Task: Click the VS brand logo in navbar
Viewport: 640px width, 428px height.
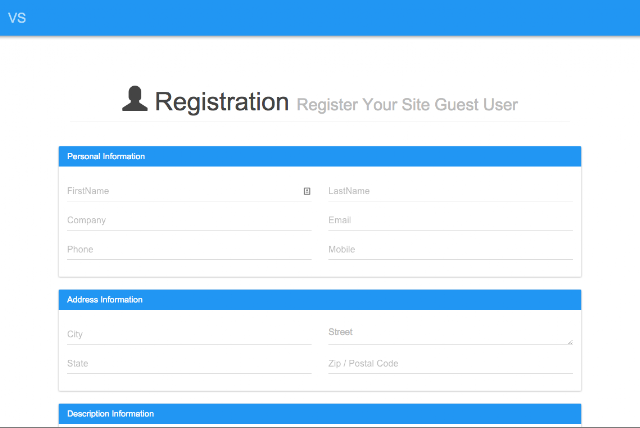Action: click(17, 18)
